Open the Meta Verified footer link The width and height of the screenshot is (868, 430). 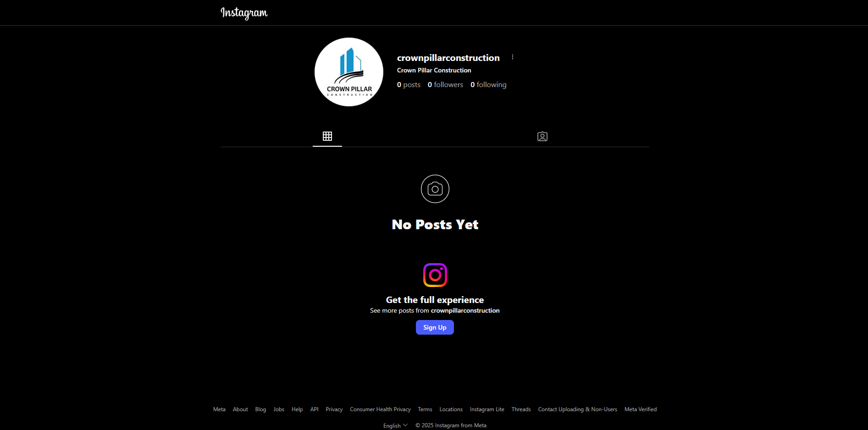641,409
